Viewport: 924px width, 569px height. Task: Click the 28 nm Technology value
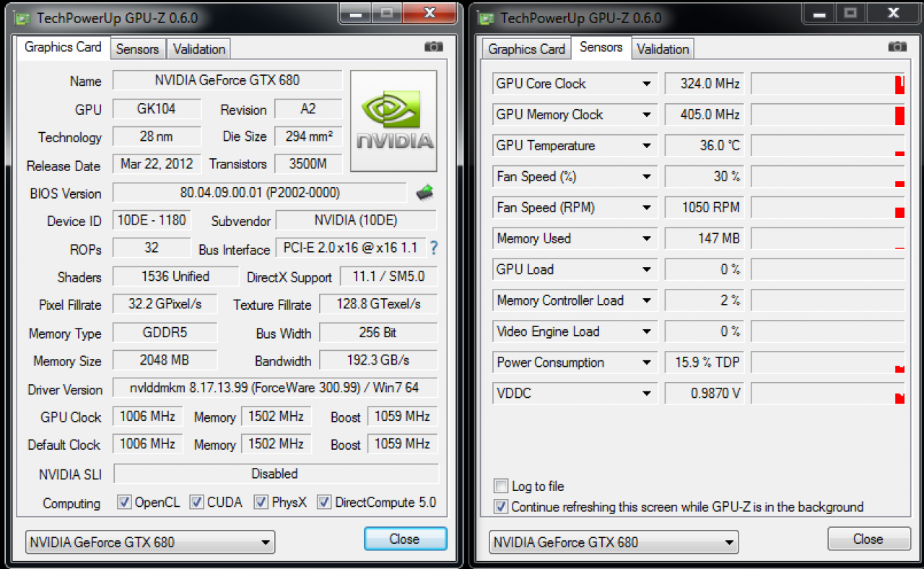[x=157, y=136]
